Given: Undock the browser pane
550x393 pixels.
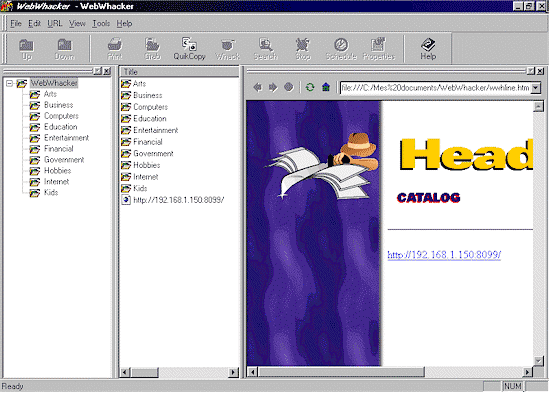Looking at the screenshot, I should (531, 71).
